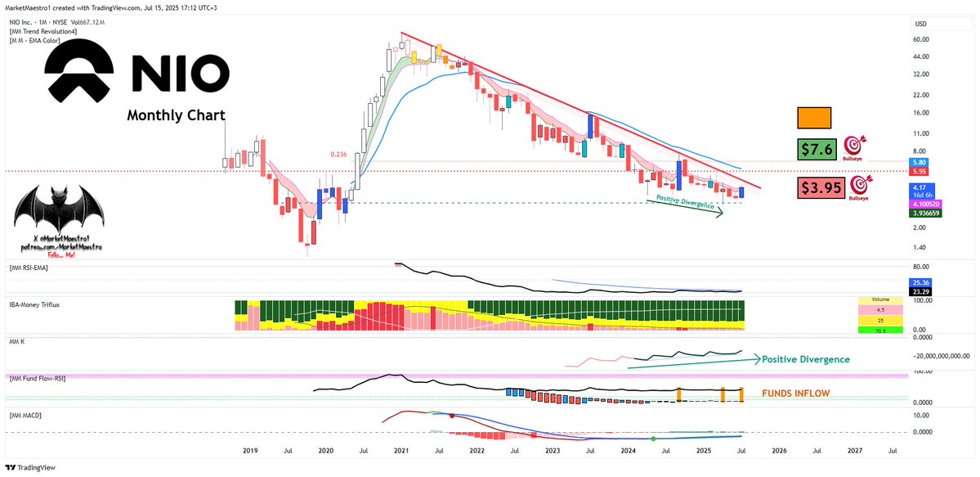Click the -20,000,000,000.00 scale label
Viewport: 980px width, 477px height.
click(940, 356)
